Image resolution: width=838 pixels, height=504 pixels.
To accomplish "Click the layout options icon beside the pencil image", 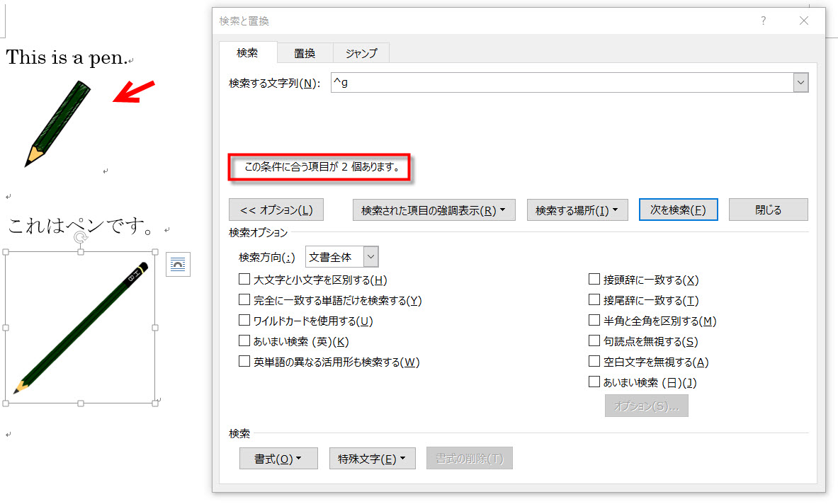I will pos(178,265).
